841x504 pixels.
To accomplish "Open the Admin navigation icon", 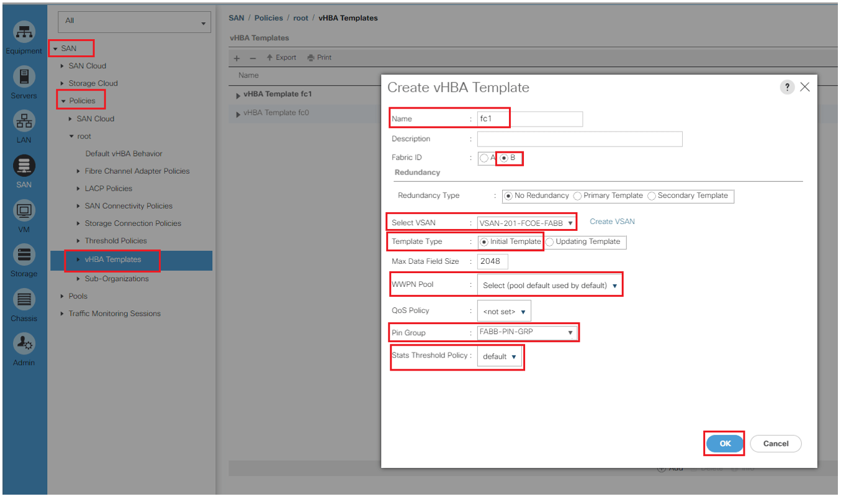I will click(24, 343).
